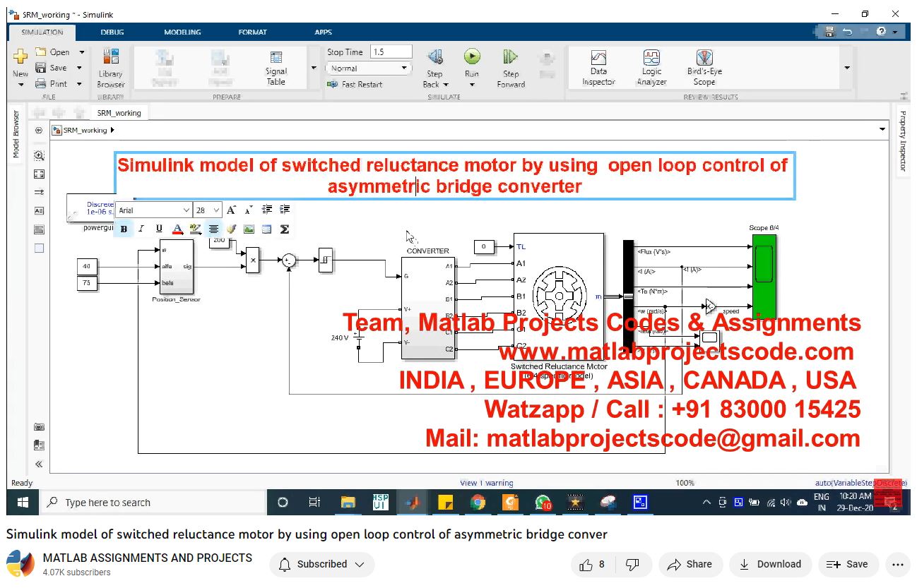Screen dimensions: 917x588
Task: Click the New model icon
Action: click(x=20, y=56)
